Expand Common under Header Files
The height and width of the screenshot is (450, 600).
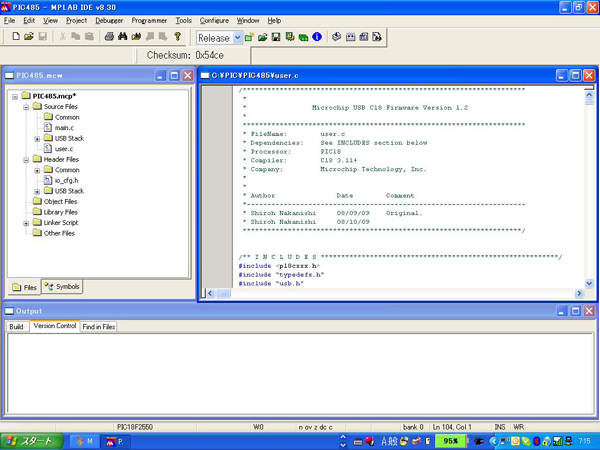[x=37, y=171]
